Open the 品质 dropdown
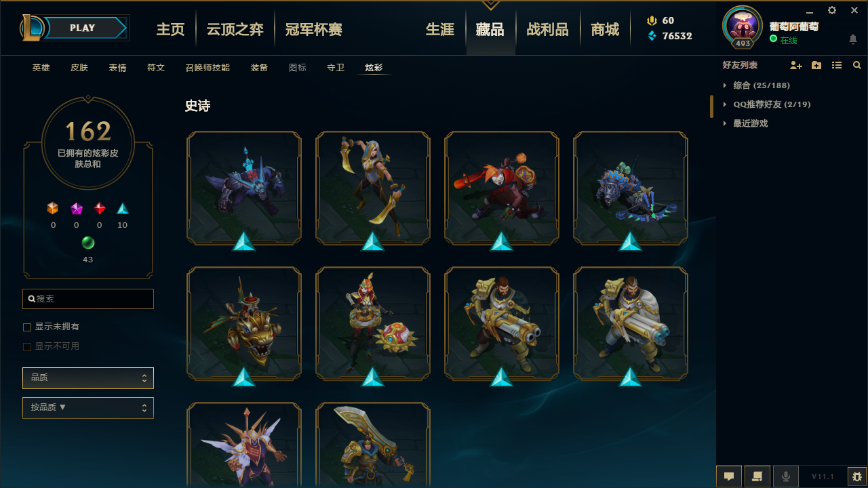Screen dimensions: 868x488 pos(88,378)
